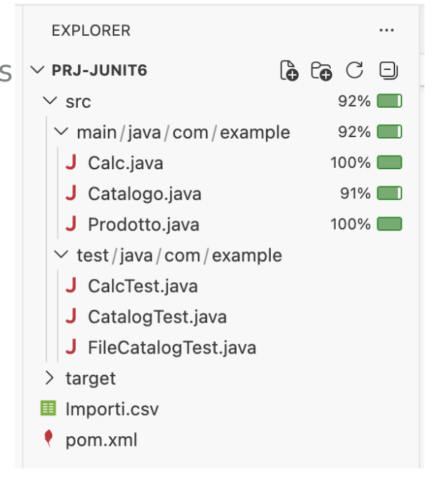Click the Maven icon next to pom.xml

(49, 439)
